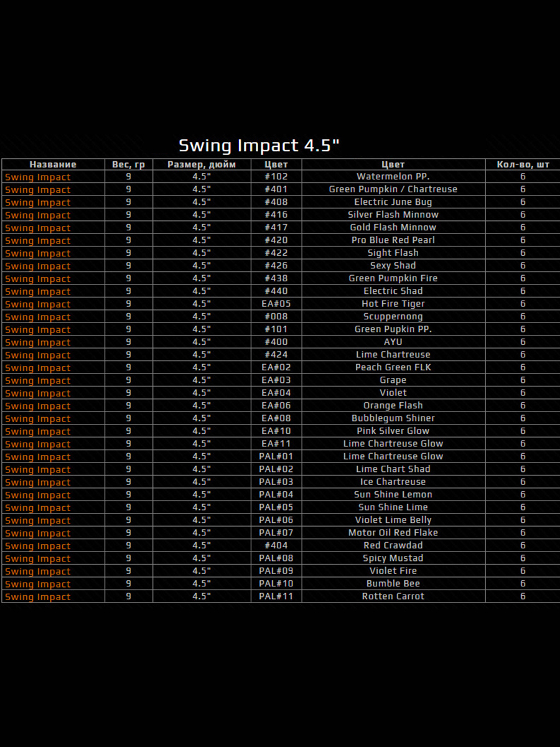The height and width of the screenshot is (747, 560).
Task: Select the Кол-во, шт column header
Action: pyautogui.click(x=523, y=164)
